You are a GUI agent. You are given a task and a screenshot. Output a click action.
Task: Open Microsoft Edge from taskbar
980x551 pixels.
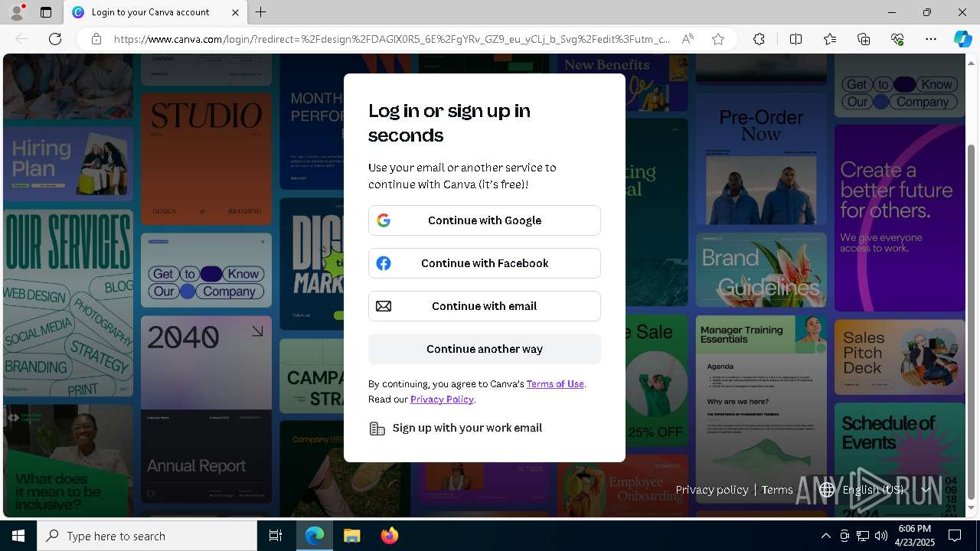315,536
